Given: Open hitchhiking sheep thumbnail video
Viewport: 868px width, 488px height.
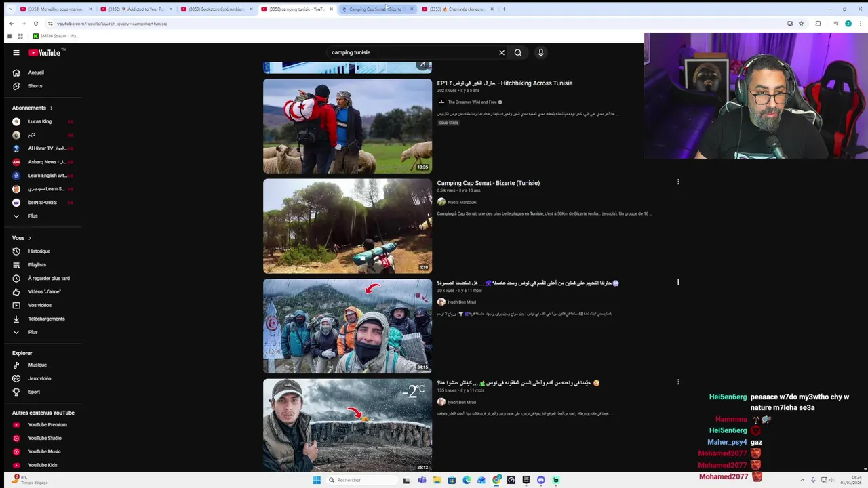Looking at the screenshot, I should [x=347, y=126].
